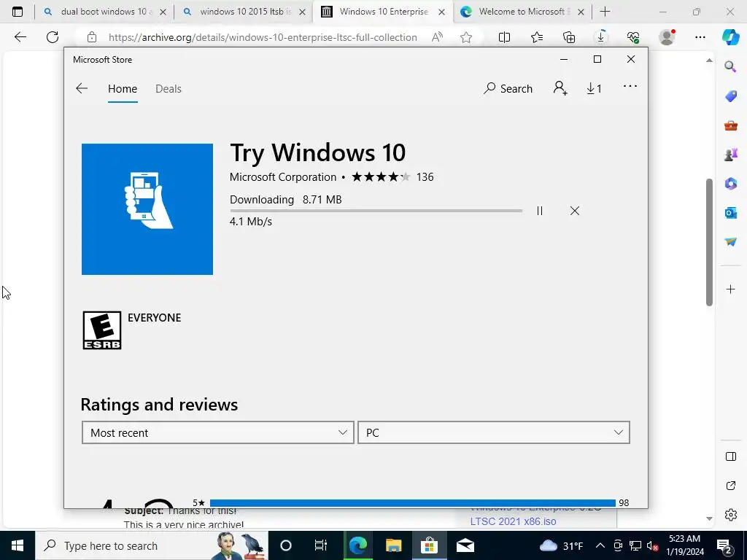Open the Edge profile icon
747x560 pixels.
(x=667, y=37)
